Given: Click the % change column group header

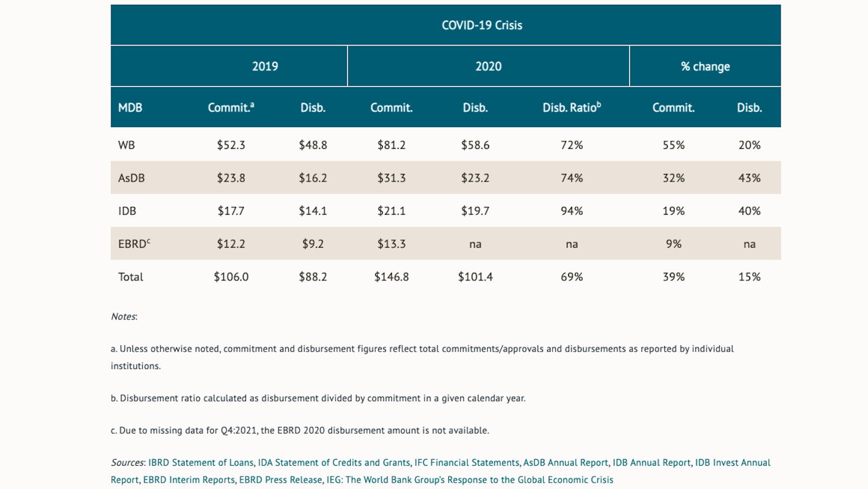Looking at the screenshot, I should pyautogui.click(x=705, y=66).
